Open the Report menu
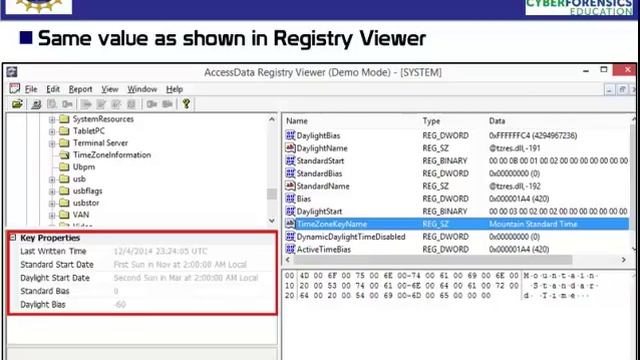 point(80,89)
